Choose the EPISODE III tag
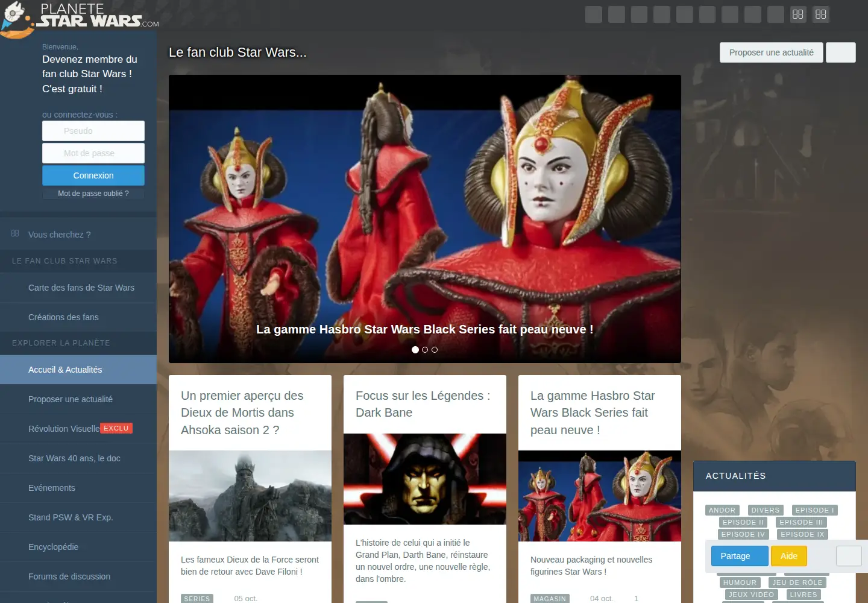 pyautogui.click(x=801, y=522)
